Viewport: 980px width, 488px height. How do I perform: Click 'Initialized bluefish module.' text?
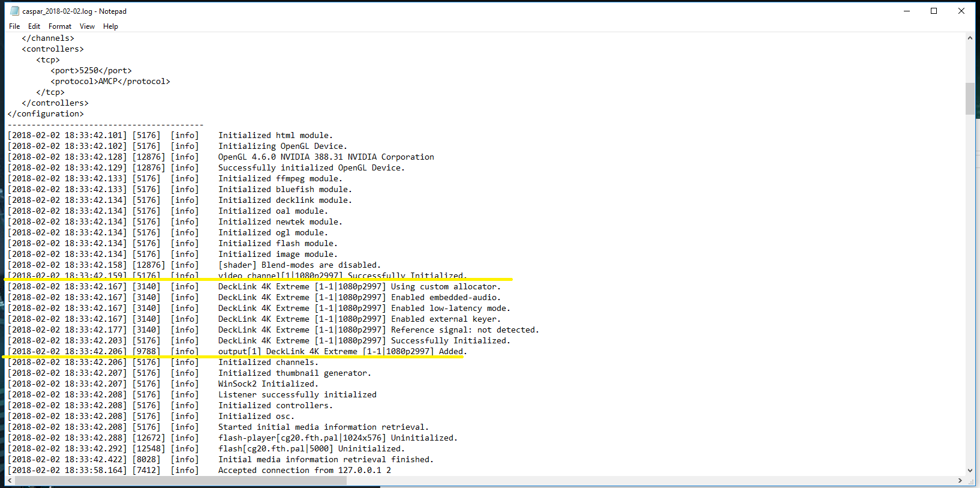(285, 190)
